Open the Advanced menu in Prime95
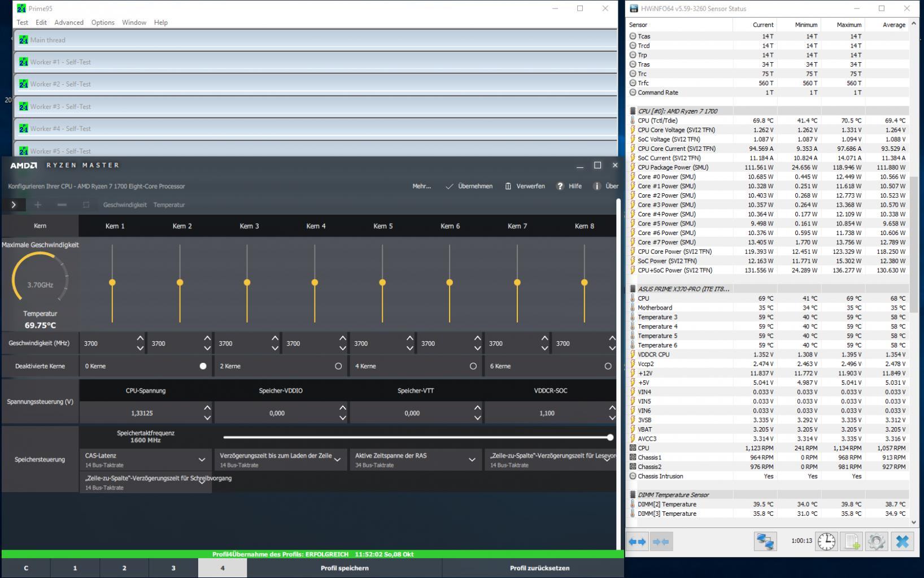Image resolution: width=924 pixels, height=578 pixels. pyautogui.click(x=69, y=23)
